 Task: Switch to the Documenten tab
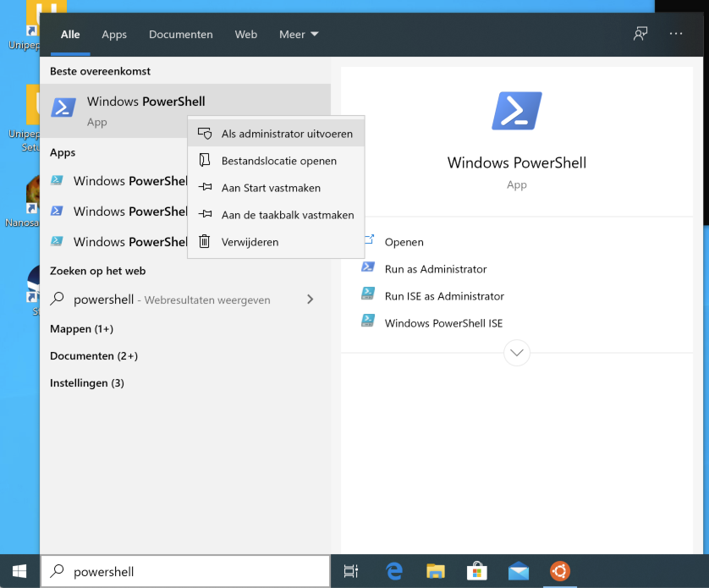(180, 34)
